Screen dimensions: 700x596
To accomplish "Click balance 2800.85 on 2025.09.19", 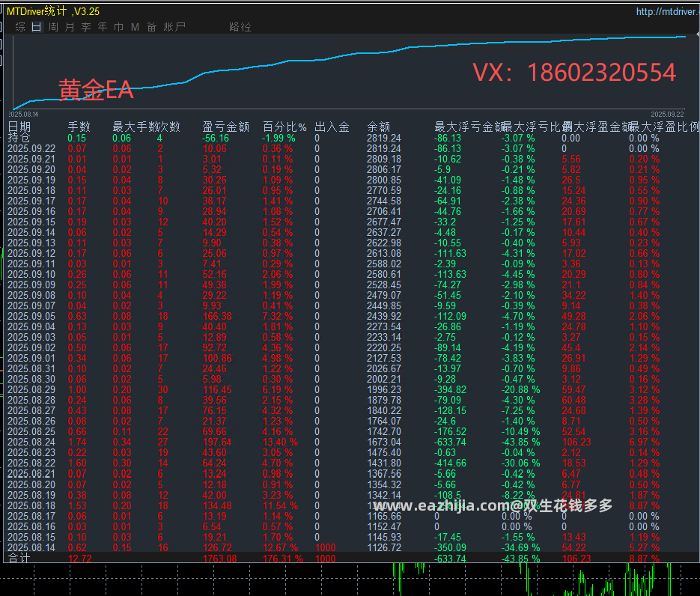I will coord(384,180).
